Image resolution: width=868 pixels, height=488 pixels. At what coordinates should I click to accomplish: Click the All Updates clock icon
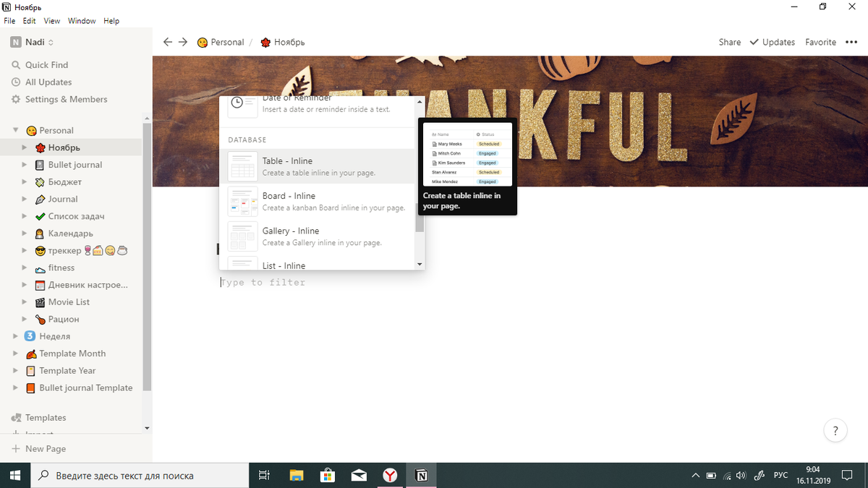coord(16,82)
